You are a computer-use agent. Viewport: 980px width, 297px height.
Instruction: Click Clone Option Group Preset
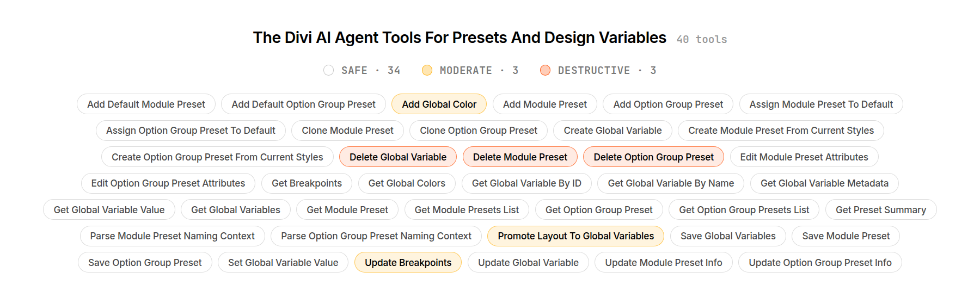pos(479,131)
